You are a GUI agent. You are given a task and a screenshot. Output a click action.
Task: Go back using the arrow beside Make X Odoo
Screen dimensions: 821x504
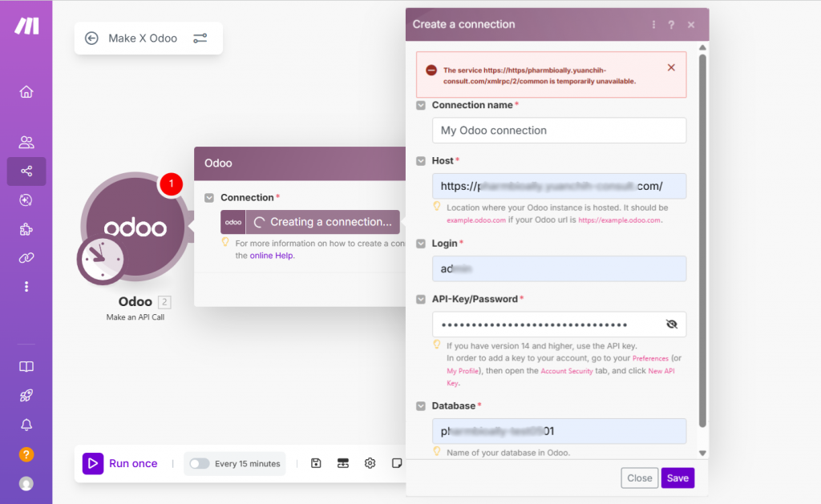[x=91, y=38]
